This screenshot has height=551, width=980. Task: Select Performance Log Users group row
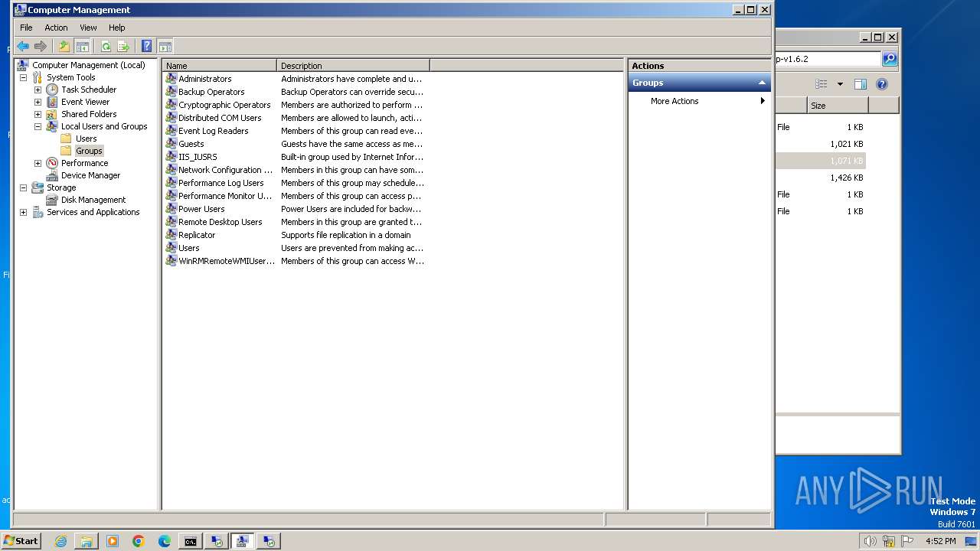pyautogui.click(x=295, y=183)
